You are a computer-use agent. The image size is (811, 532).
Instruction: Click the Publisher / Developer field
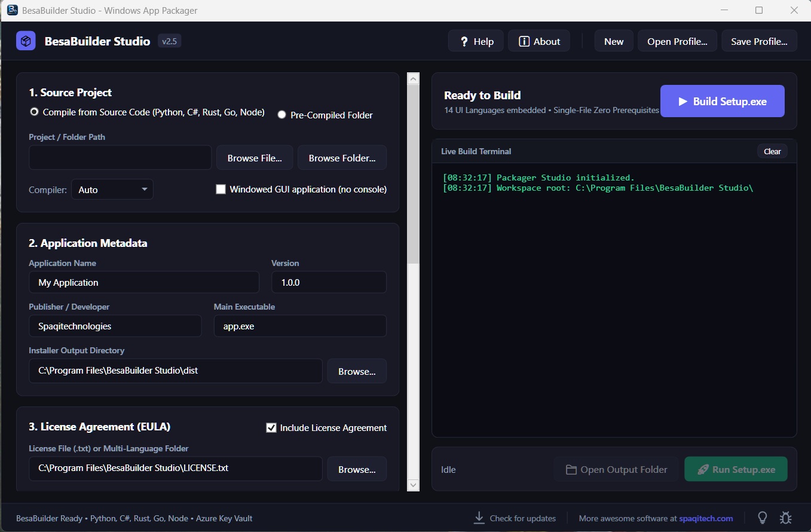(115, 326)
